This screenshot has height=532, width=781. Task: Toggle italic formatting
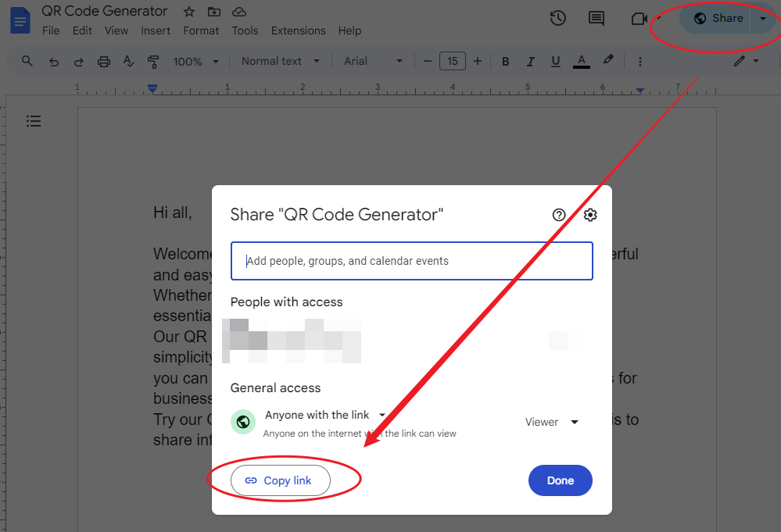(531, 61)
